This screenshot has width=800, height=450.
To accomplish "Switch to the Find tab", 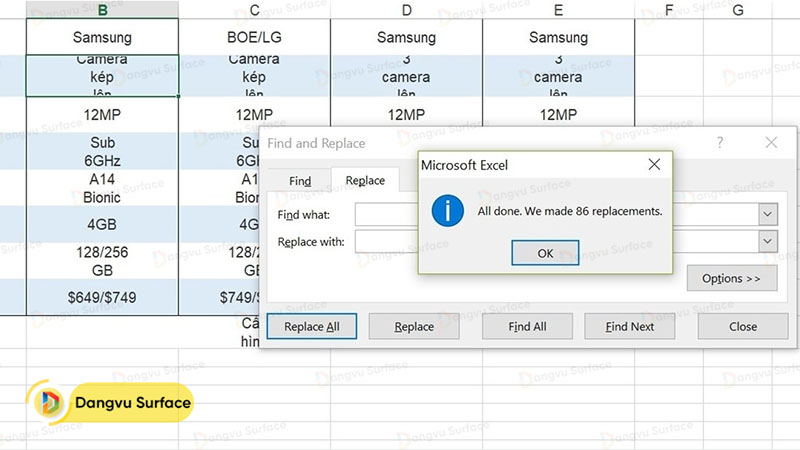I will [x=299, y=181].
